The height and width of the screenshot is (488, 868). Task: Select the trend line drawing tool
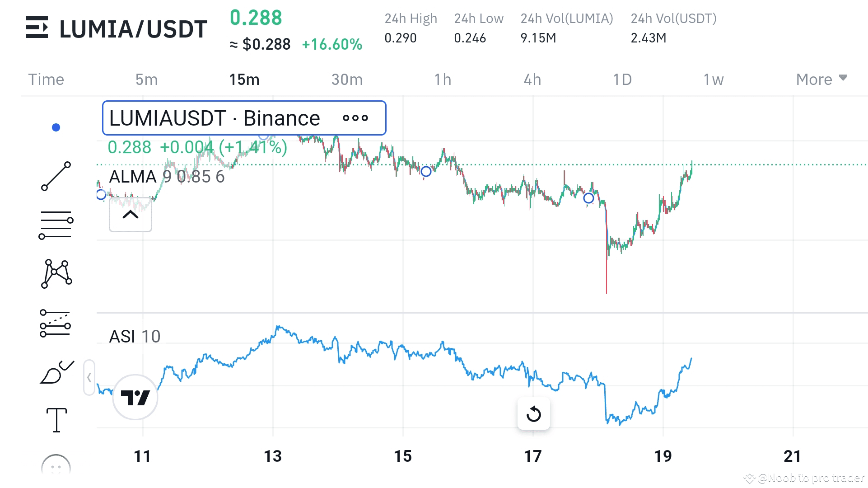click(x=56, y=176)
